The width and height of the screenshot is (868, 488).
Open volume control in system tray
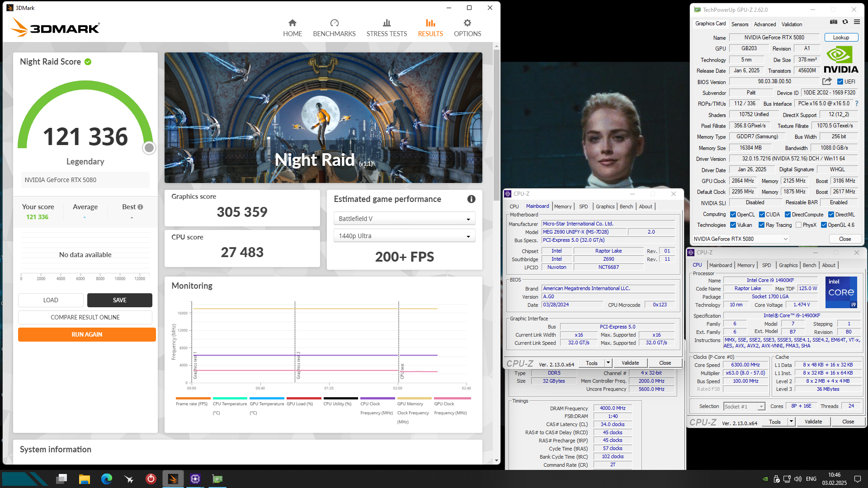[x=797, y=479]
